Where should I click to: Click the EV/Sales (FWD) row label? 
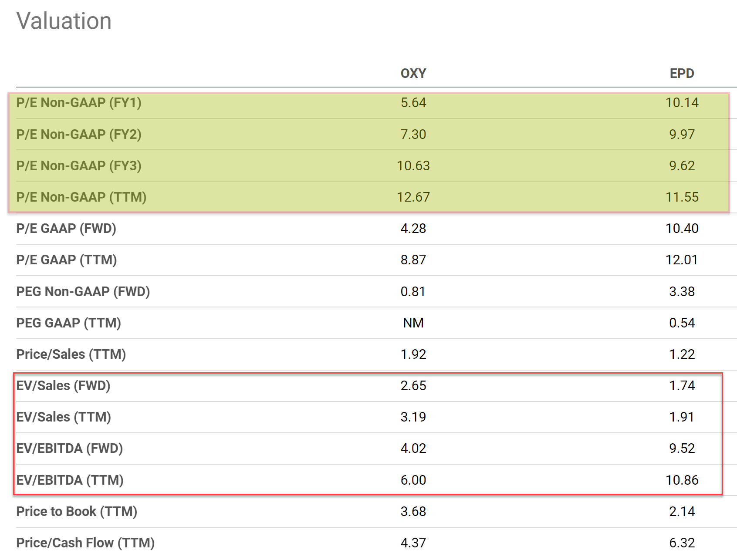[63, 385]
